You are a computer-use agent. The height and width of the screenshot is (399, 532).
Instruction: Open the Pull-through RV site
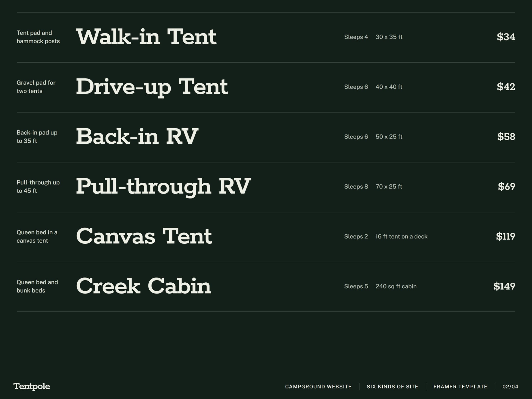coord(163,187)
